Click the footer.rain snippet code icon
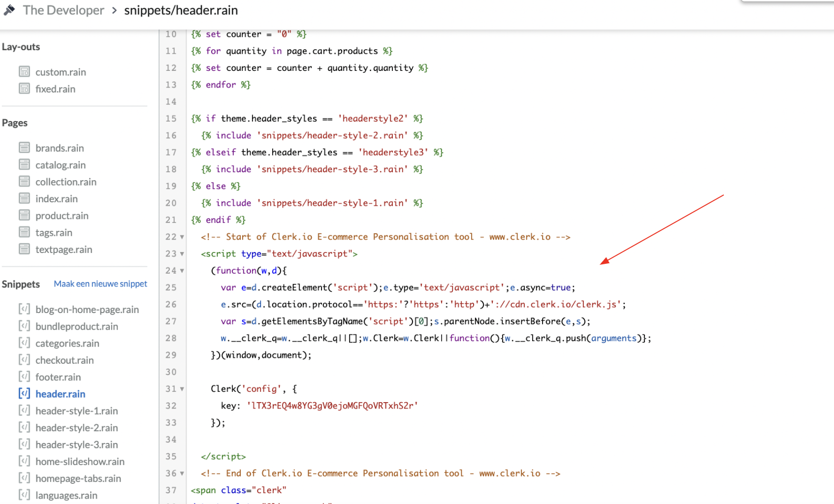The height and width of the screenshot is (504, 834). point(24,377)
